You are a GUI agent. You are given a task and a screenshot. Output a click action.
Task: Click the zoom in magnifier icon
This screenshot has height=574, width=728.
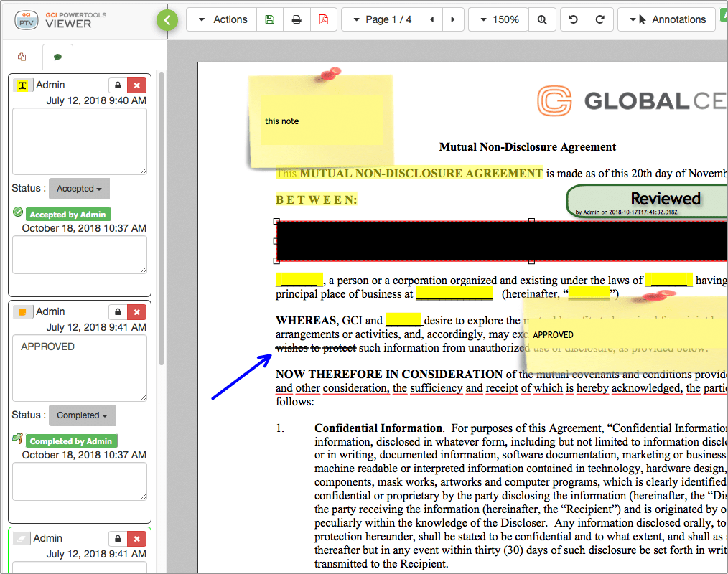542,19
